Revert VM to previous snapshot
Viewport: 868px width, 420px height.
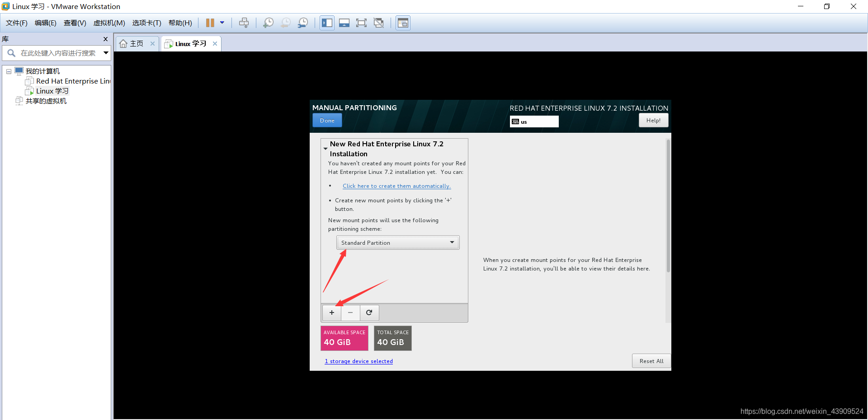point(285,23)
